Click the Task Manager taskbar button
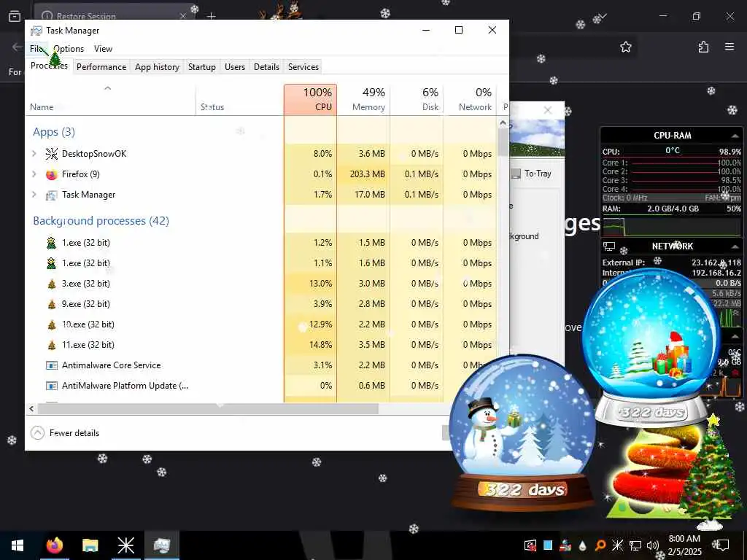The height and width of the screenshot is (560, 747). pyautogui.click(x=161, y=545)
